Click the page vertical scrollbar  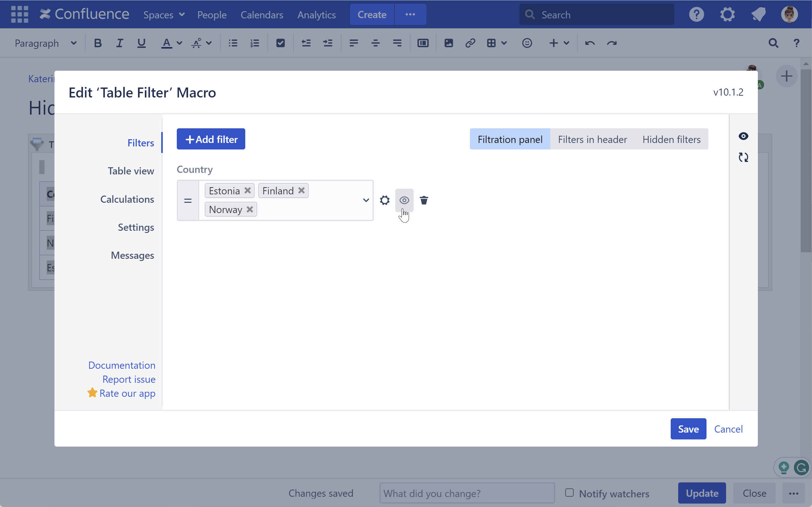(806, 161)
